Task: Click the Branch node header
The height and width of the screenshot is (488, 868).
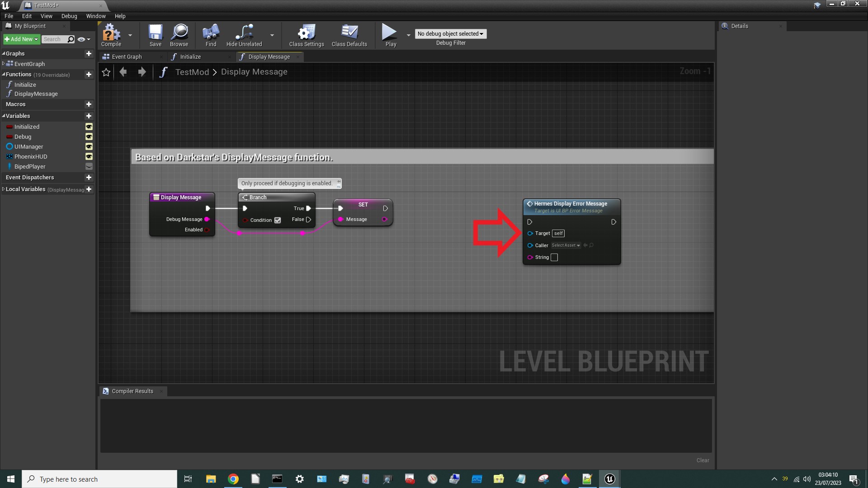Action: pos(276,197)
